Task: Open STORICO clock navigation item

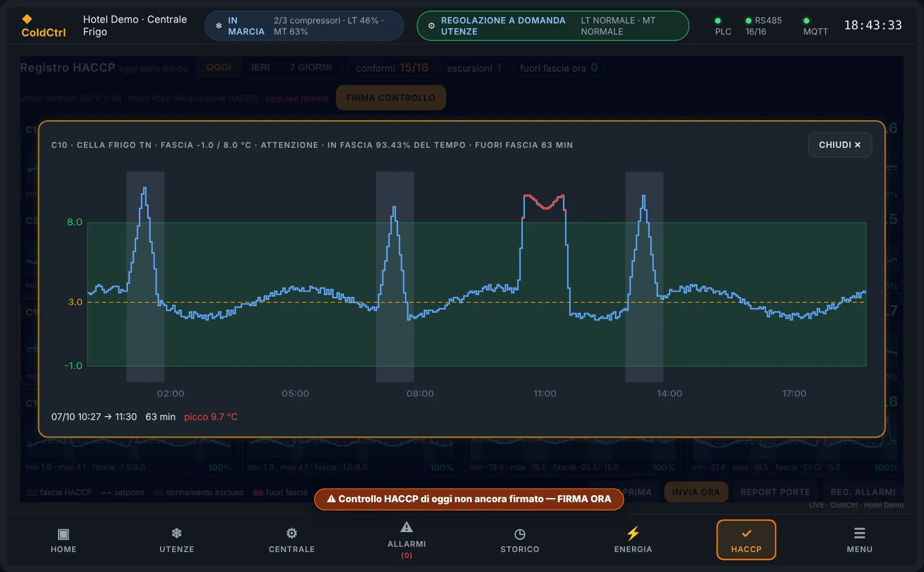Action: pyautogui.click(x=519, y=540)
